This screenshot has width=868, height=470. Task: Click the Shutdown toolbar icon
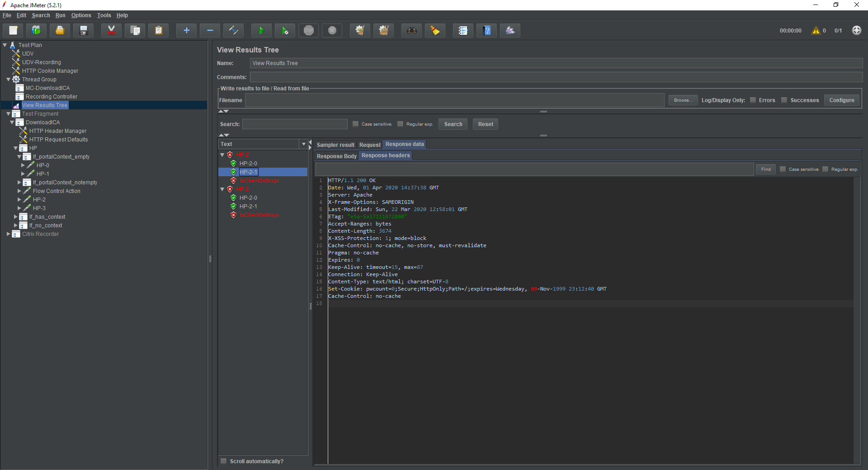click(332, 30)
